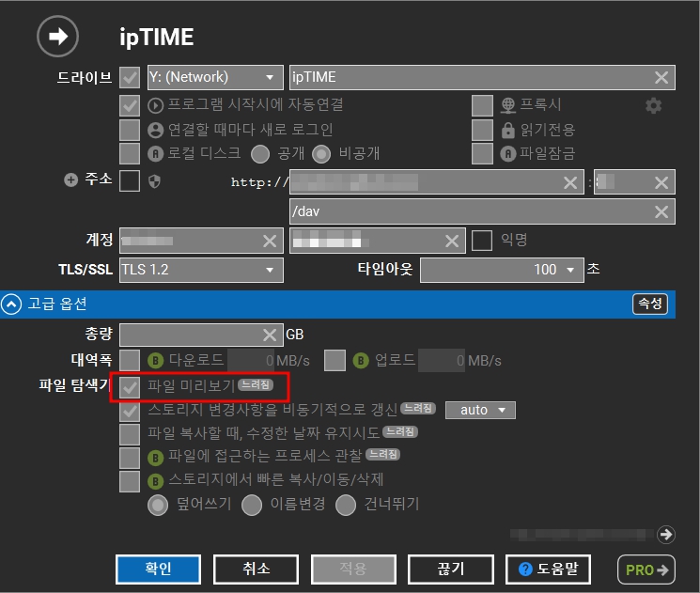Toggle asynchronous storage refresh checkbox

[130, 411]
